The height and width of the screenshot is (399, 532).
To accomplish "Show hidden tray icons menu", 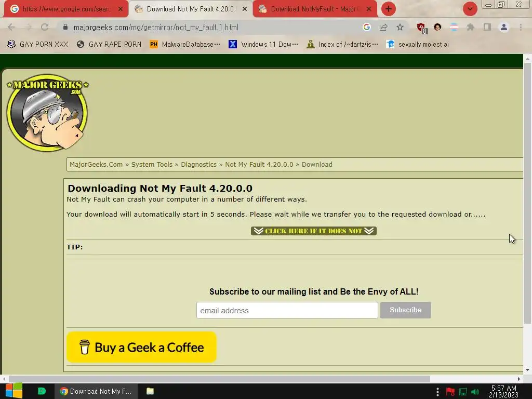I will point(437,392).
